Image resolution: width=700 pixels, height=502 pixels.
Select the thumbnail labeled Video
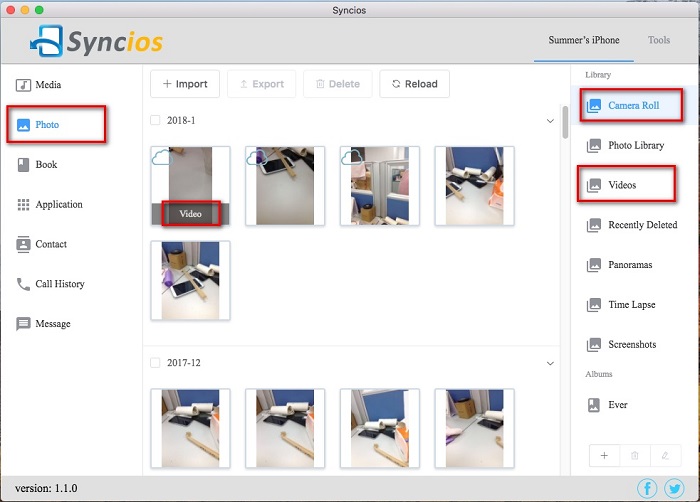pos(190,186)
